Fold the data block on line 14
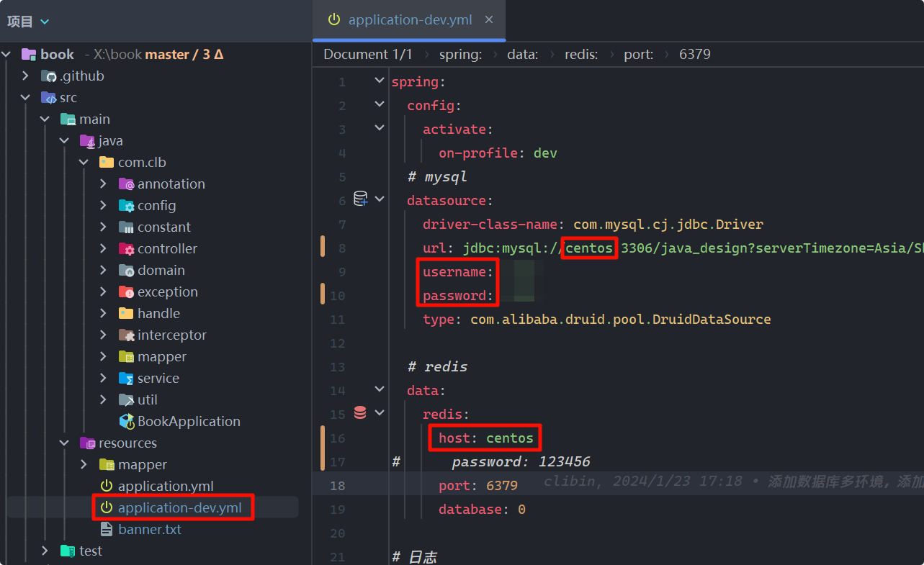 (x=380, y=390)
